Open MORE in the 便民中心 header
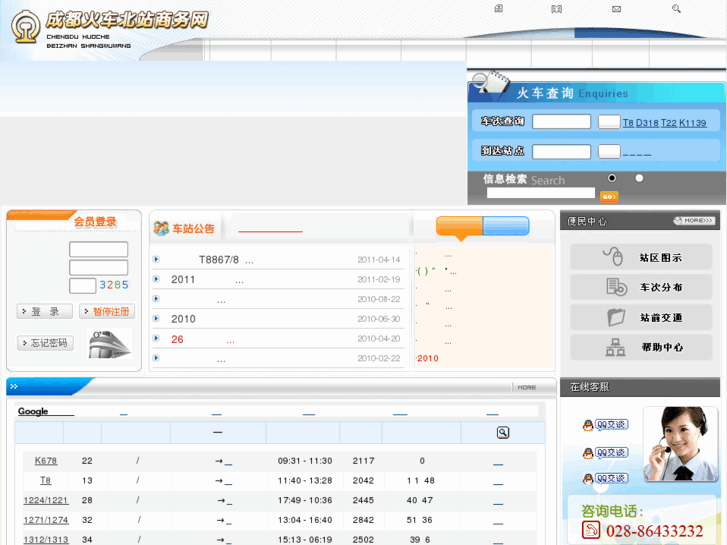 coord(694,221)
